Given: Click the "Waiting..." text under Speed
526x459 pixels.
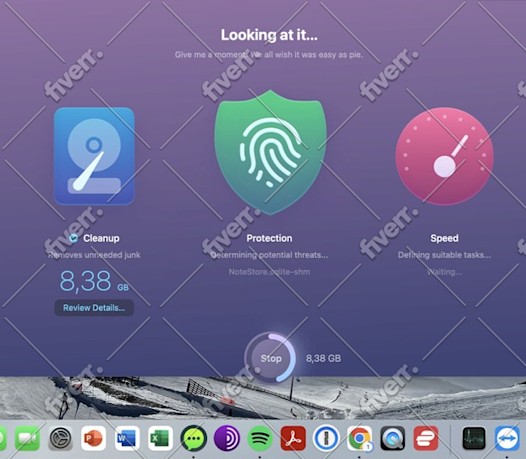Looking at the screenshot, I should point(444,272).
